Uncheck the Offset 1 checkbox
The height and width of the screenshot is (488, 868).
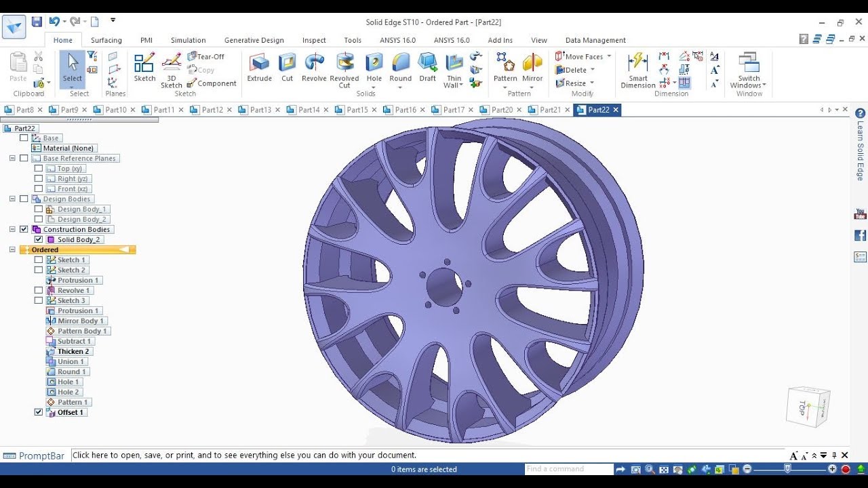click(39, 412)
